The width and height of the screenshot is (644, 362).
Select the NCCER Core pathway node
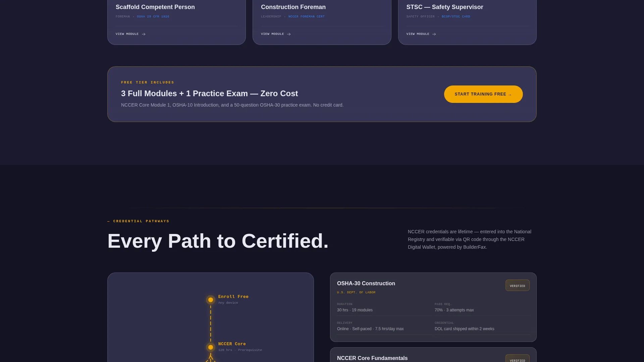[211, 347]
